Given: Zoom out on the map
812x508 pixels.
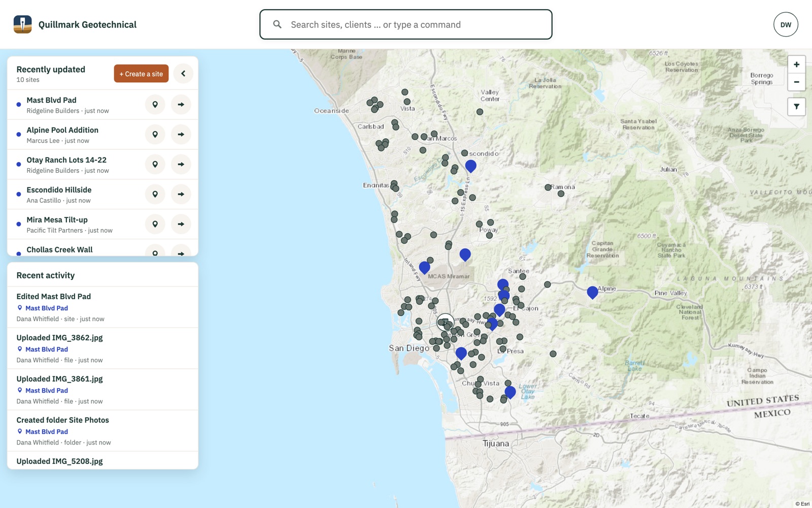Looking at the screenshot, I should (x=796, y=82).
